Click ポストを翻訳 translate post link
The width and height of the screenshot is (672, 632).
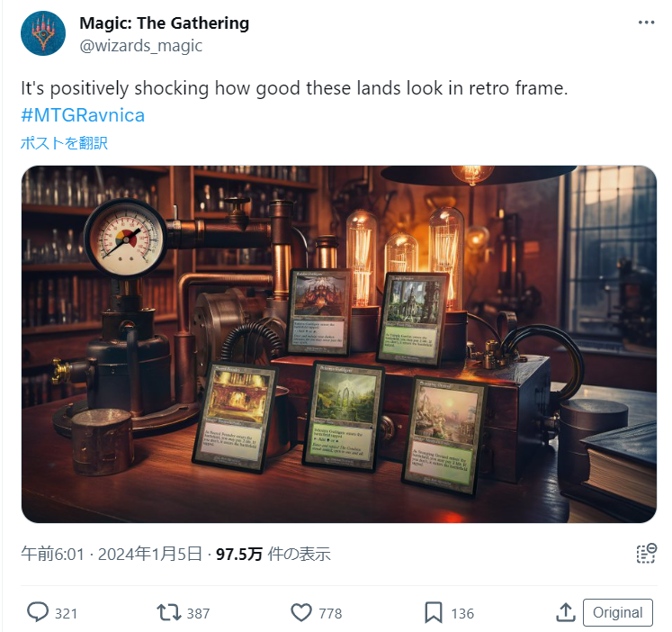coord(64,143)
